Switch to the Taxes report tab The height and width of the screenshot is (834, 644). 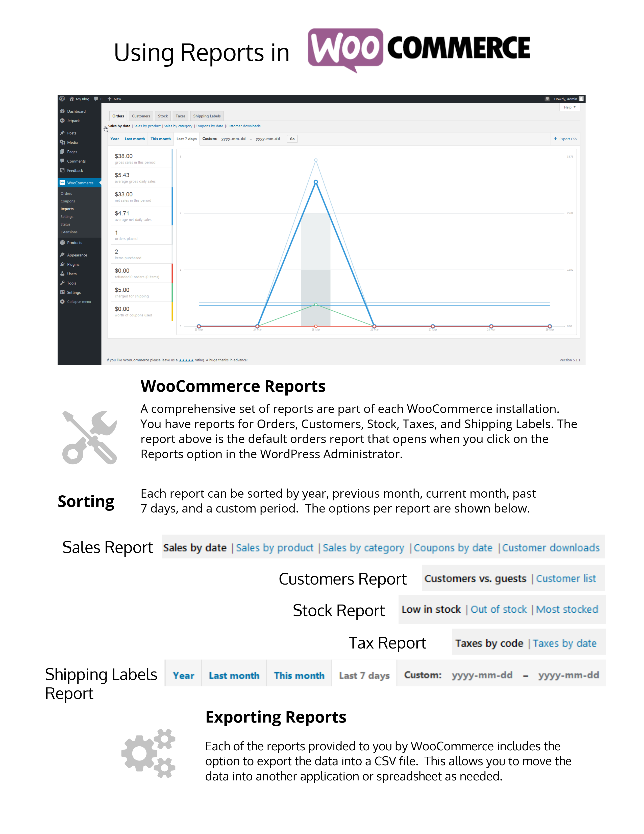coord(181,116)
